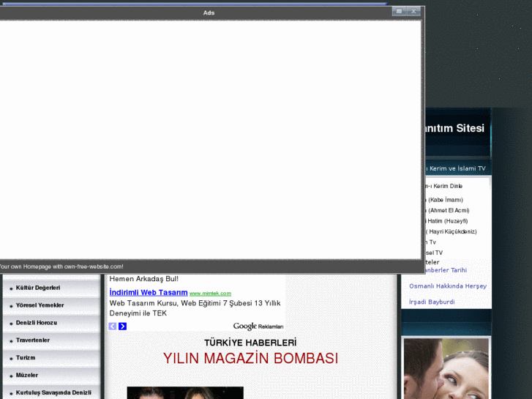Select (Ahmet El Acmi) entry
532x399 pixels.
pyautogui.click(x=448, y=211)
